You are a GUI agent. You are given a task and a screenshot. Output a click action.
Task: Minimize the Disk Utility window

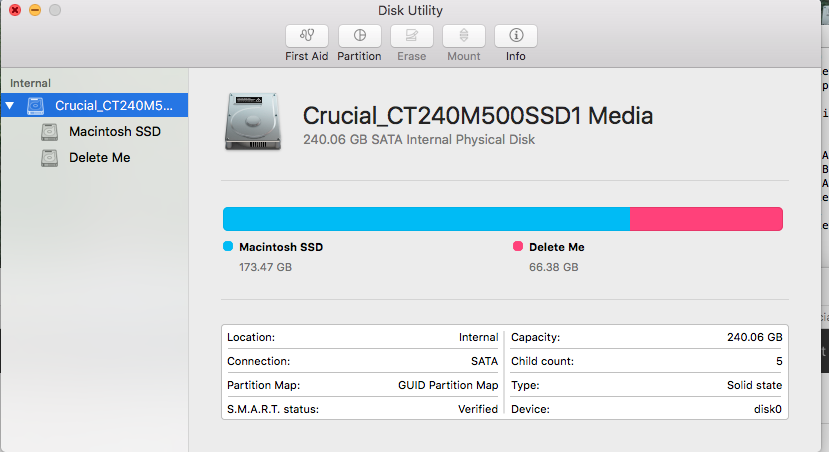(35, 10)
